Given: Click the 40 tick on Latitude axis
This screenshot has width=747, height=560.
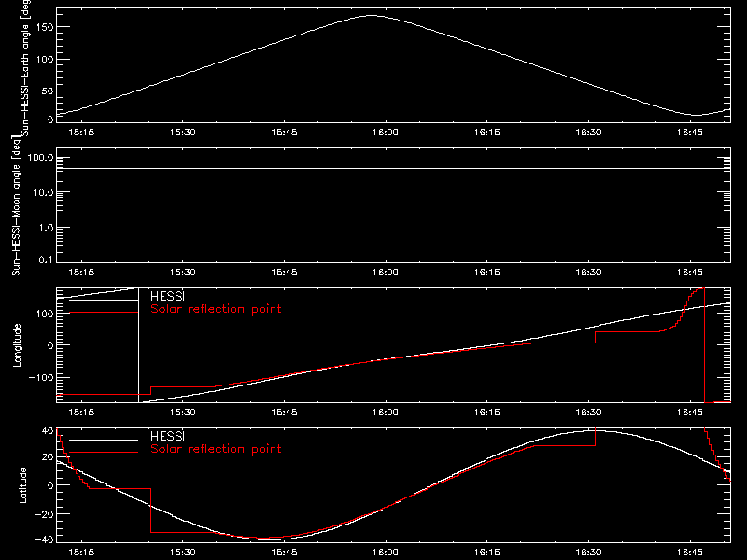Looking at the screenshot, I should 48,431.
